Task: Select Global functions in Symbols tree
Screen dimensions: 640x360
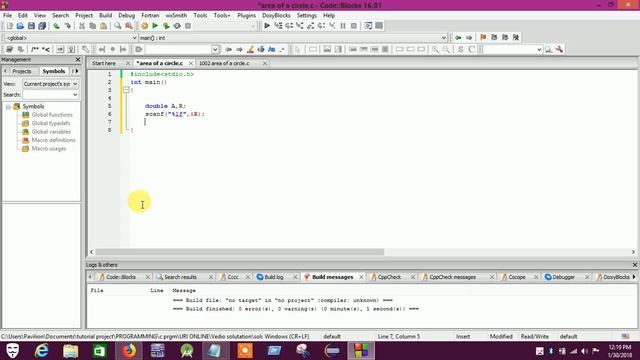Action: 52,115
